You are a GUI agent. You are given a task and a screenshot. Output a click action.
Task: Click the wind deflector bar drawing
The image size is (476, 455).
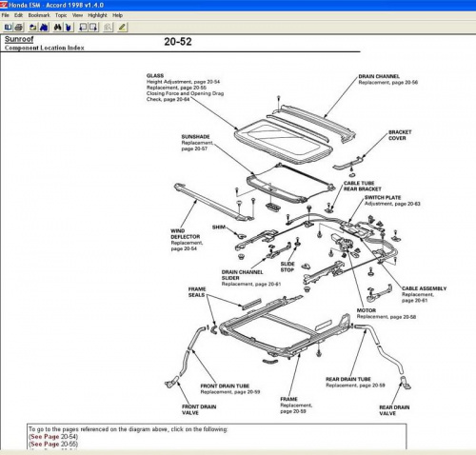pos(213,203)
